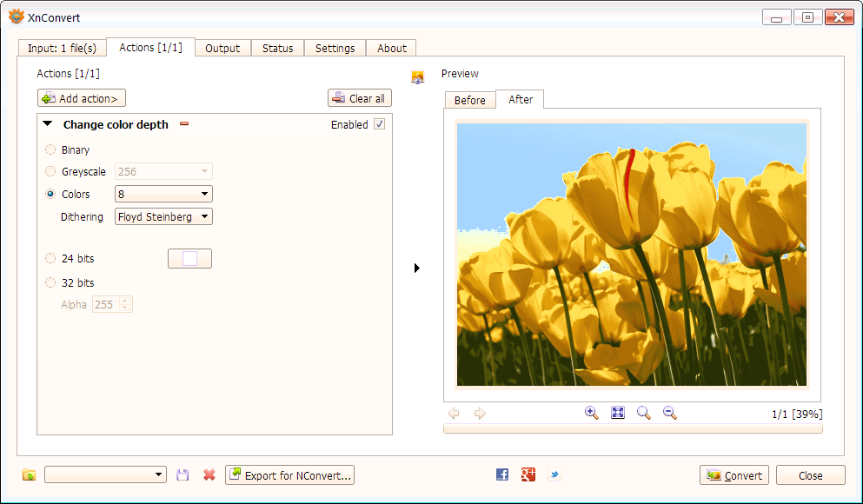Viewport: 863px width, 504px height.
Task: Select the Binary radio option
Action: [x=50, y=149]
